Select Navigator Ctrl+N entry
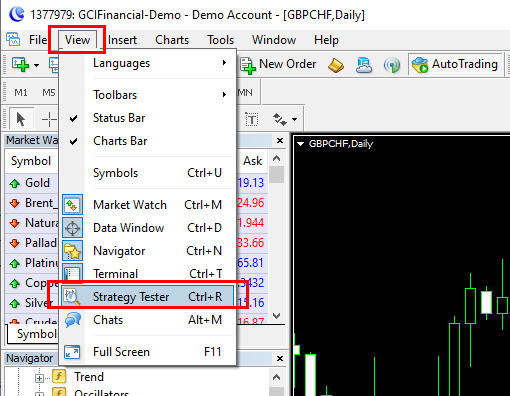 coord(148,251)
